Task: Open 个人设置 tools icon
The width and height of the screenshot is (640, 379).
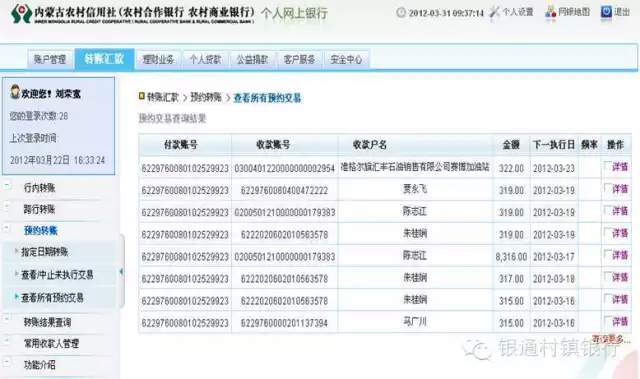Action: pos(494,12)
